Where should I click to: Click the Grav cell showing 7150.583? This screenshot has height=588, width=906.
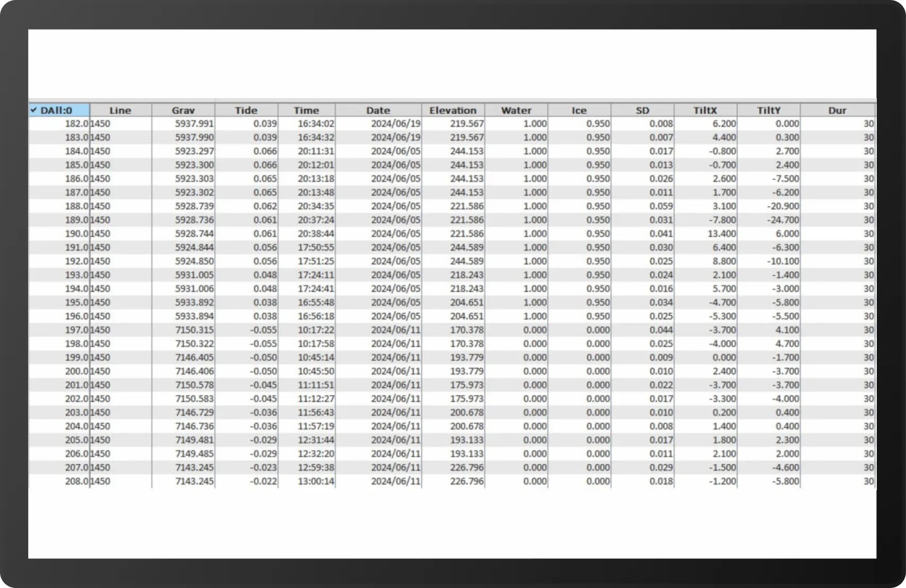(195, 399)
